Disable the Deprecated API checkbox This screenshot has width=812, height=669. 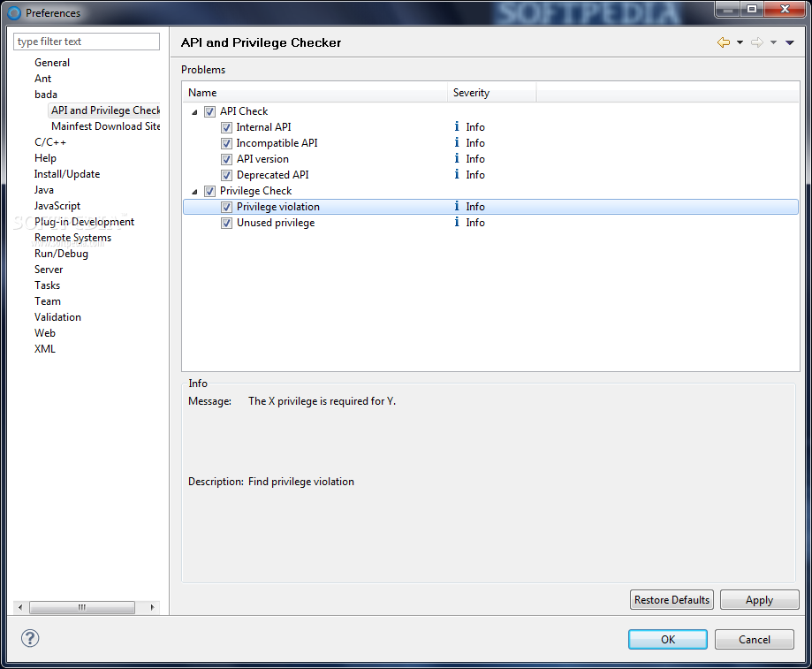click(226, 176)
